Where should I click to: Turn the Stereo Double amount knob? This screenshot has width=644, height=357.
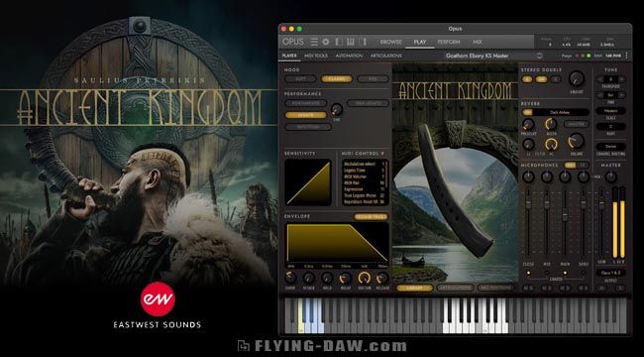(x=577, y=78)
